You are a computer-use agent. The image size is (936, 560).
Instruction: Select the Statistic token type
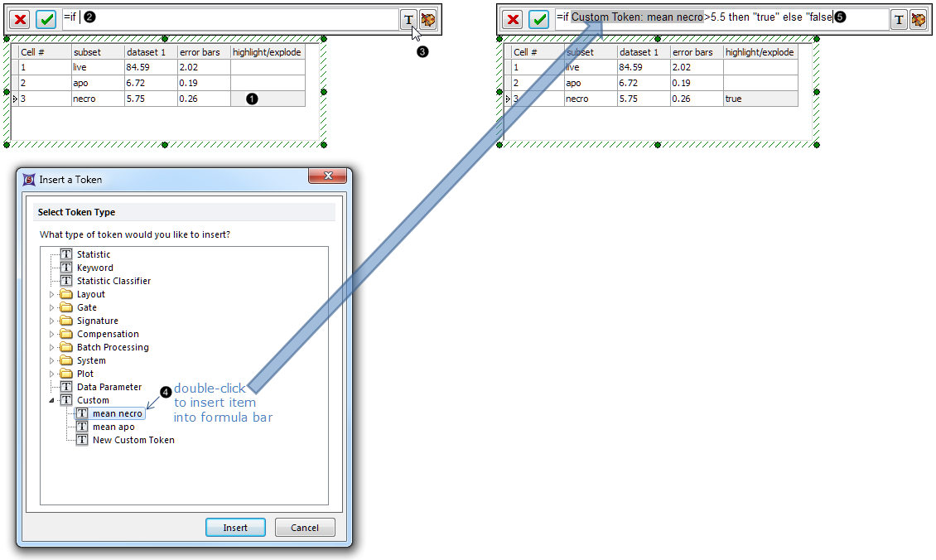point(93,254)
